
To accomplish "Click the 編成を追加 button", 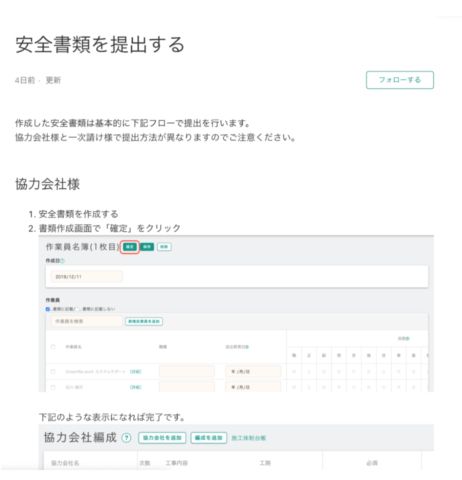I will point(209,438).
